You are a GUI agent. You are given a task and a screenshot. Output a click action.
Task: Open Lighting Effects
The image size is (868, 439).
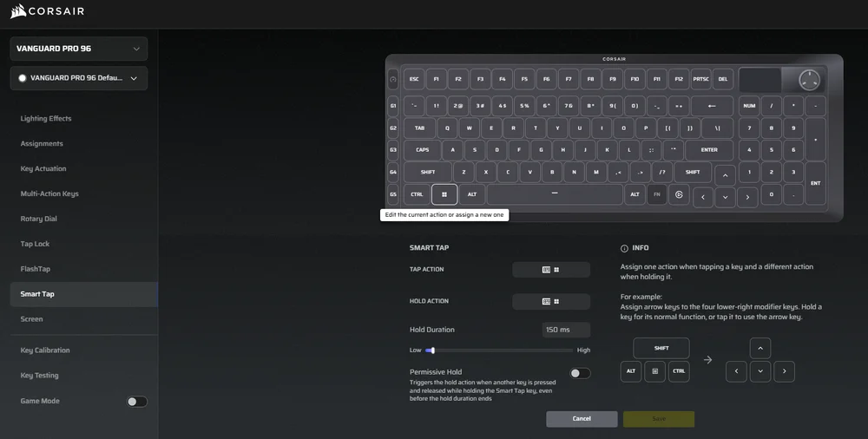pyautogui.click(x=46, y=119)
